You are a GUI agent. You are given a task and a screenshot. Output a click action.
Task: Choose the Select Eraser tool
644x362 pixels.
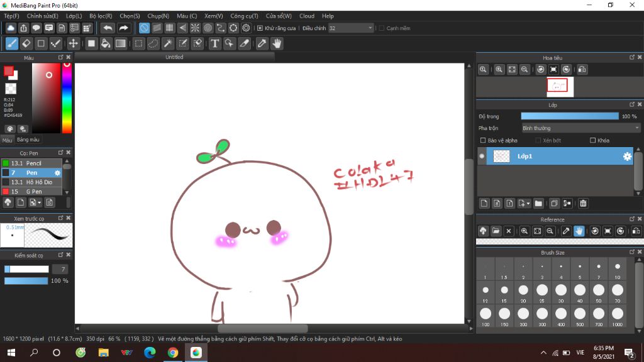(197, 43)
